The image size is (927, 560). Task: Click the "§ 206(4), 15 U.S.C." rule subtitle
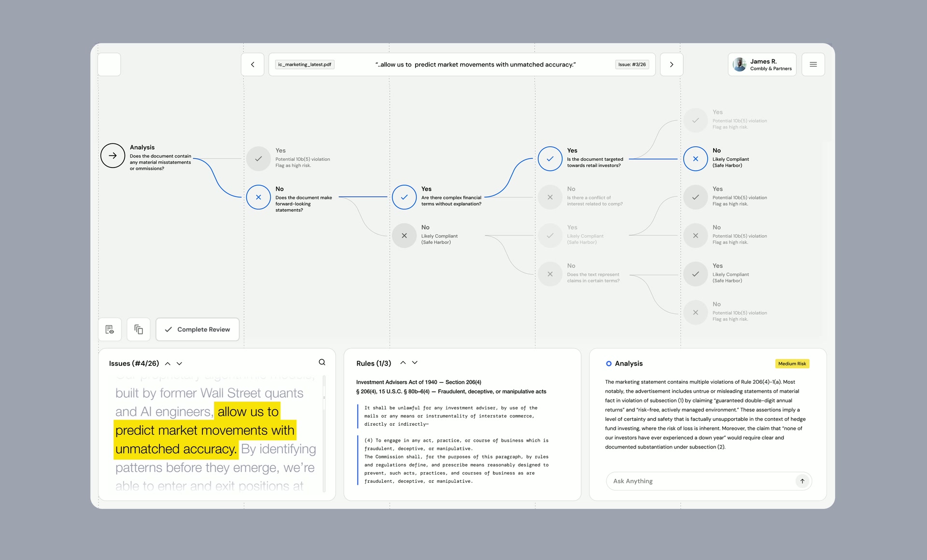point(451,392)
